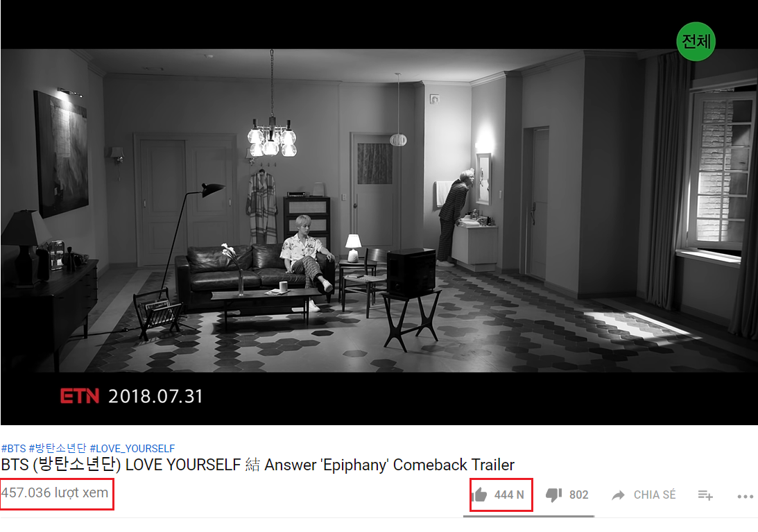The height and width of the screenshot is (532, 758).
Task: Open the #BTS hashtag link
Action: (14, 448)
